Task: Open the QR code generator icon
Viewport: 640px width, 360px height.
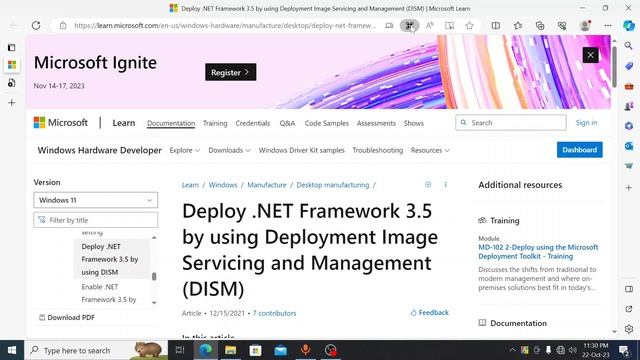Action: 409,25
